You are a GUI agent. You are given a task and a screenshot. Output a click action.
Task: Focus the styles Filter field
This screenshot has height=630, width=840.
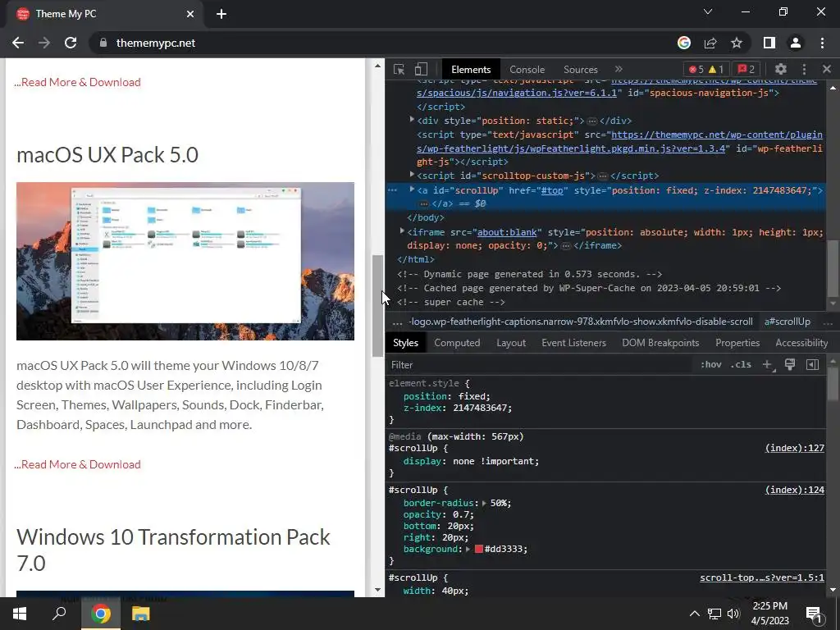(541, 365)
